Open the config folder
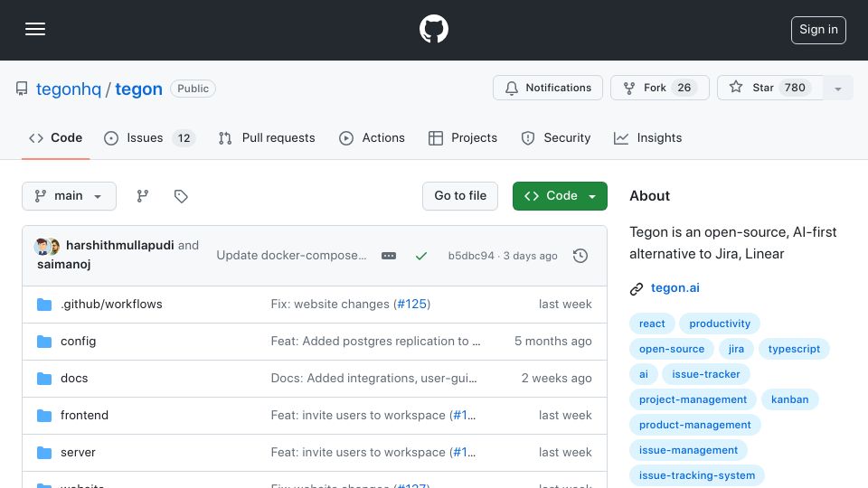The image size is (868, 488). click(78, 341)
